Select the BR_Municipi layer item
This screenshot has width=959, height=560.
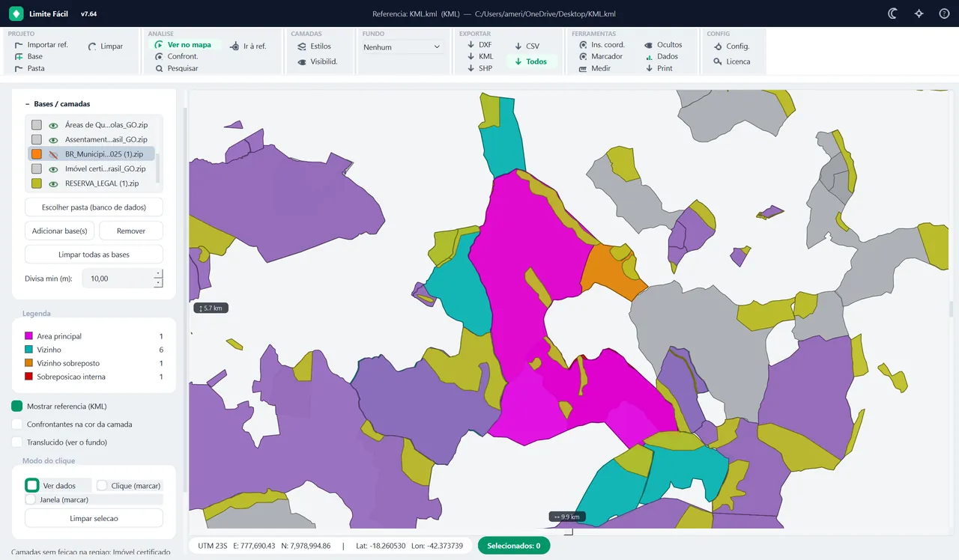pos(91,153)
